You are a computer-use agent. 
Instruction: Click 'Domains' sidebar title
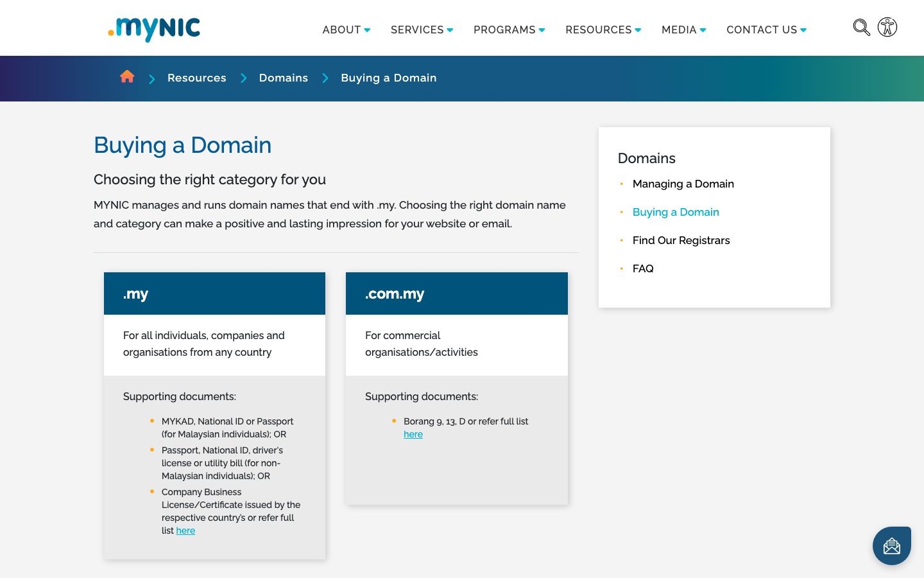pyautogui.click(x=647, y=158)
